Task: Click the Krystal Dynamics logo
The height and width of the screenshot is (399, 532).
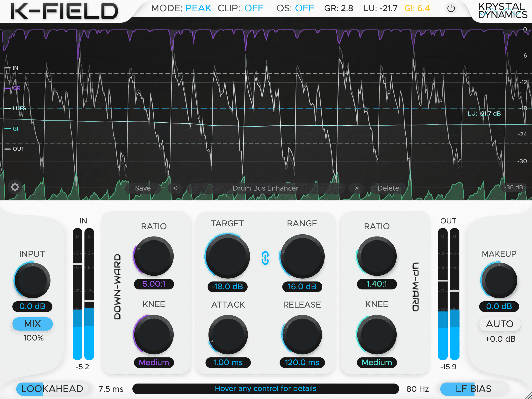Action: pos(503,11)
